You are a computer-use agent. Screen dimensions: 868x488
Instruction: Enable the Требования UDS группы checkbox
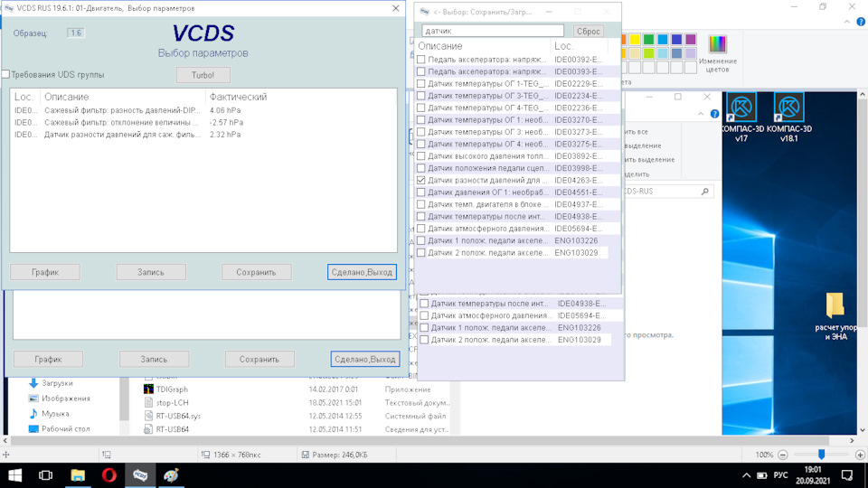6,74
